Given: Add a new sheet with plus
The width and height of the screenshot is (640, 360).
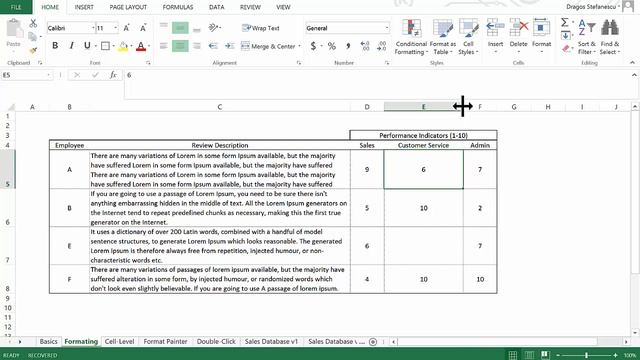Looking at the screenshot, I should coord(373,342).
